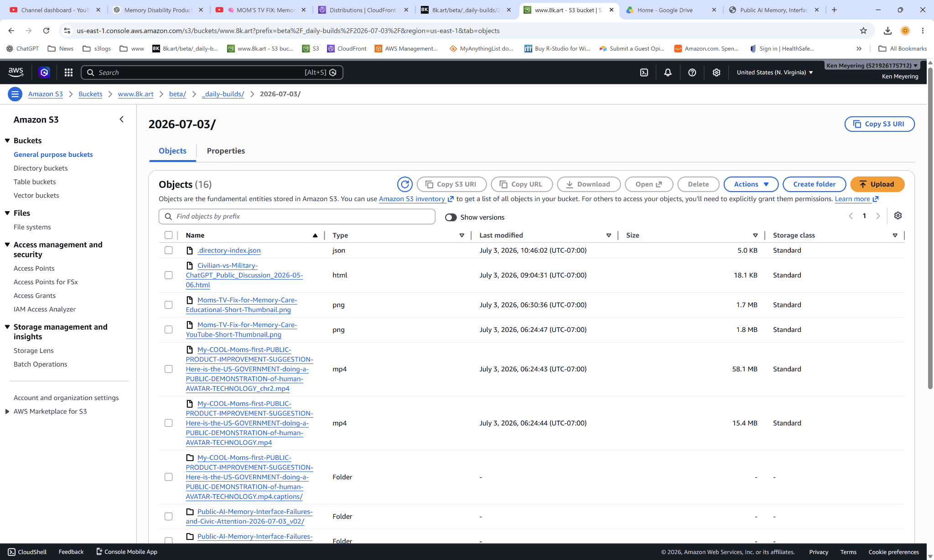Open Chrome's three-dot menu
The image size is (934, 560).
pyautogui.click(x=923, y=31)
